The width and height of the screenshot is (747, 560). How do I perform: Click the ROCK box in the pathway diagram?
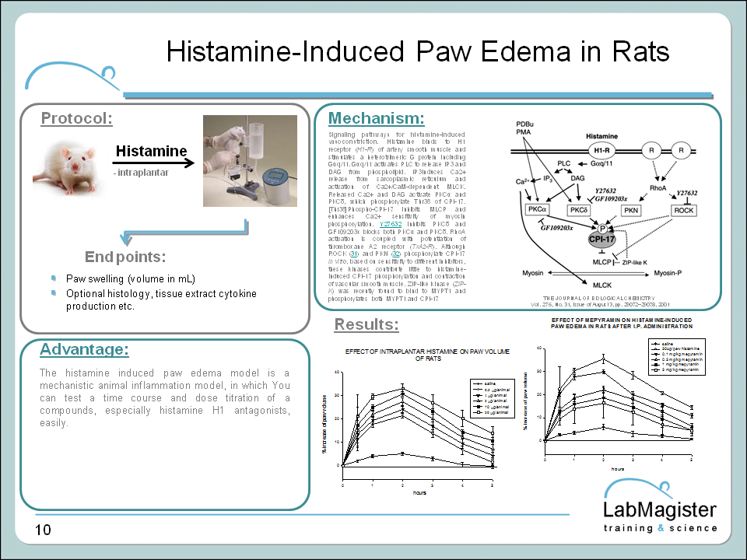pyautogui.click(x=684, y=210)
